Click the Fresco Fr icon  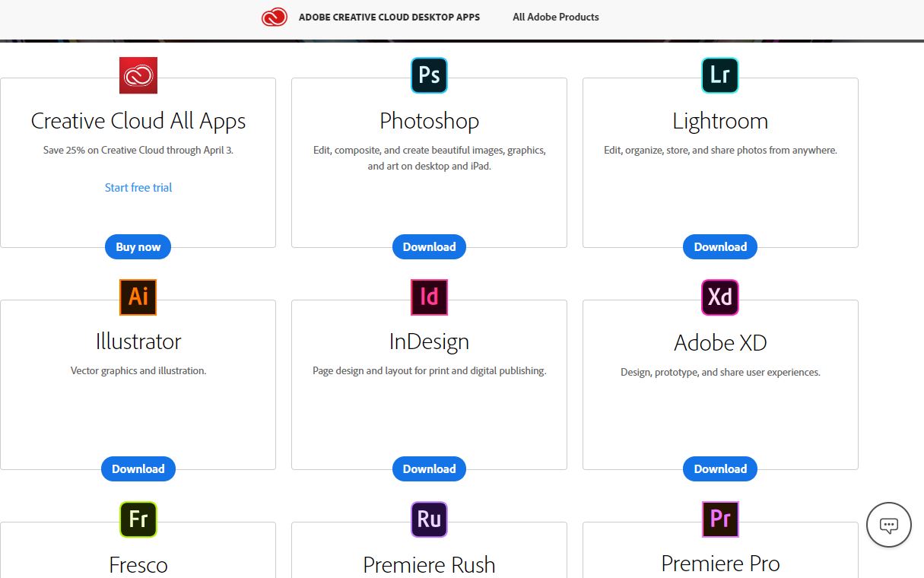pos(138,519)
